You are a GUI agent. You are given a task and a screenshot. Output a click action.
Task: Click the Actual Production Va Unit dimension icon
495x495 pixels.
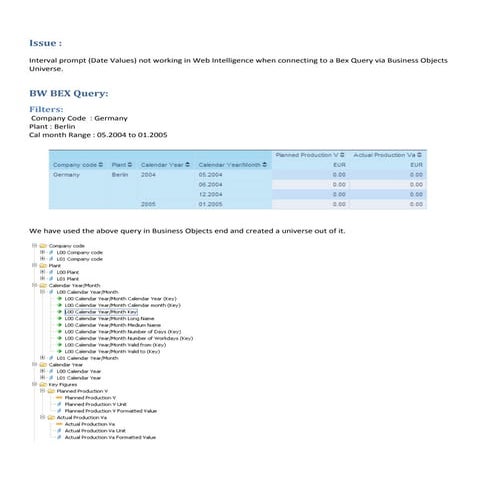[x=59, y=431]
